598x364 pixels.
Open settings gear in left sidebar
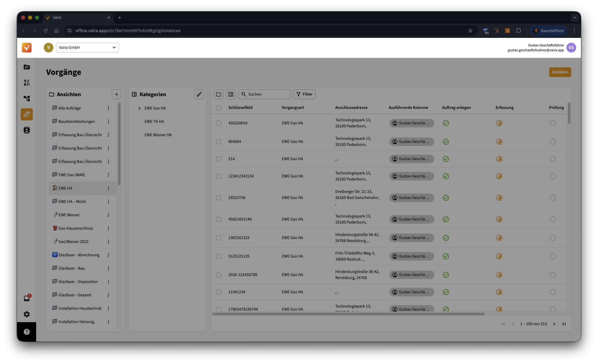pos(27,314)
